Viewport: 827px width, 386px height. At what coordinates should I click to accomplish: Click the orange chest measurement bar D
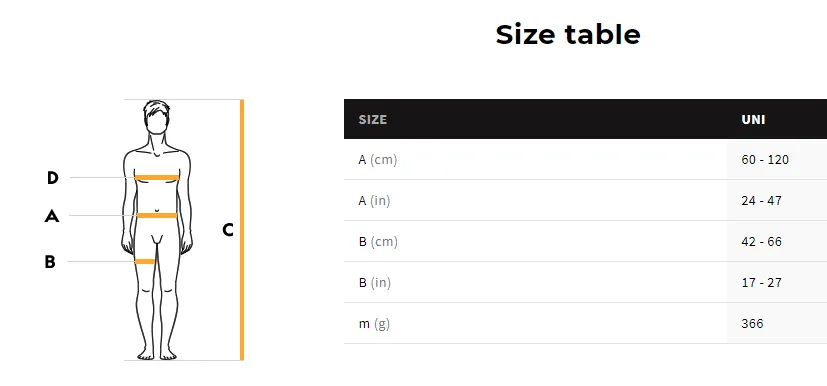[157, 178]
